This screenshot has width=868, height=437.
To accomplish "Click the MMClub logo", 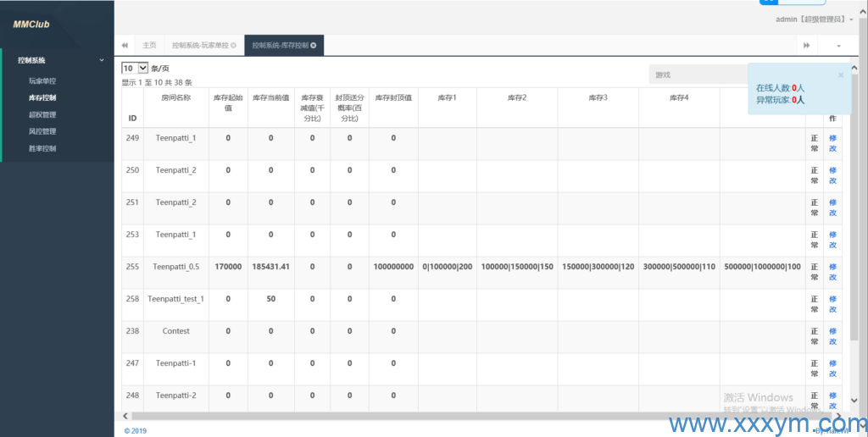I will point(31,25).
